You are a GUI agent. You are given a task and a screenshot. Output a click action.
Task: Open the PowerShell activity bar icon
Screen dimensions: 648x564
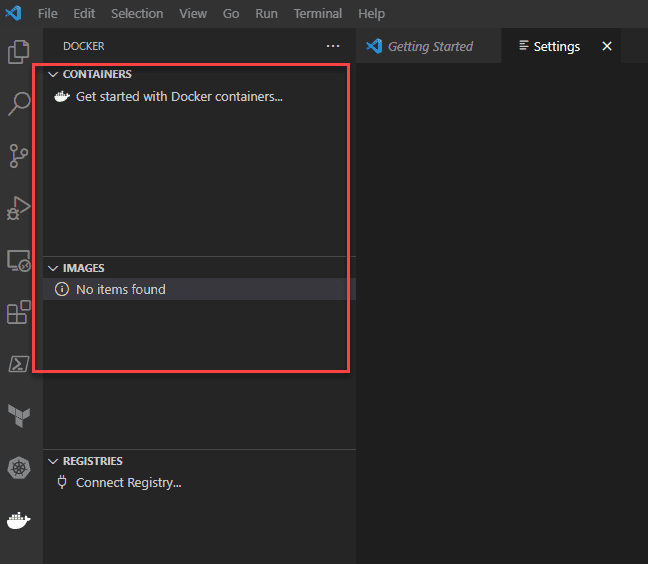coord(19,364)
